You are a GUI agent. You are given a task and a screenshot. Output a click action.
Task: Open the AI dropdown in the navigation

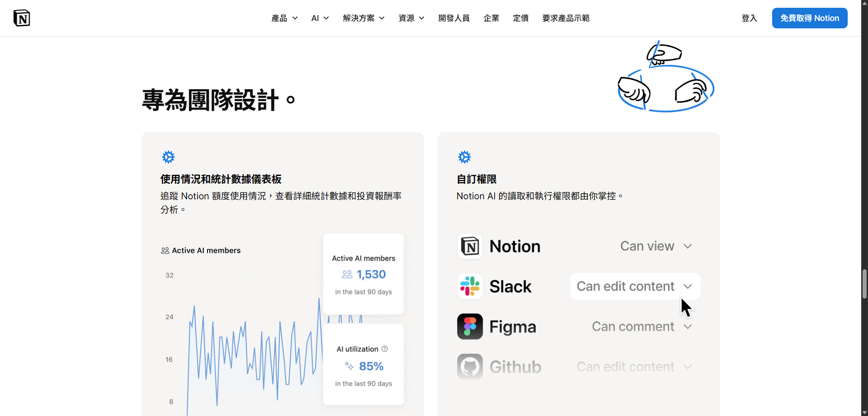tap(320, 18)
